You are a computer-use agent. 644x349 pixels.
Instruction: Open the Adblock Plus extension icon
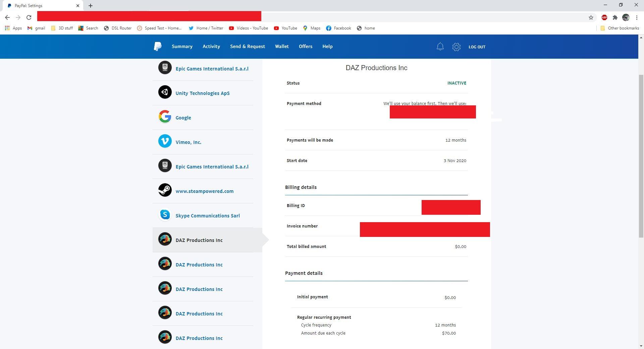pyautogui.click(x=604, y=17)
